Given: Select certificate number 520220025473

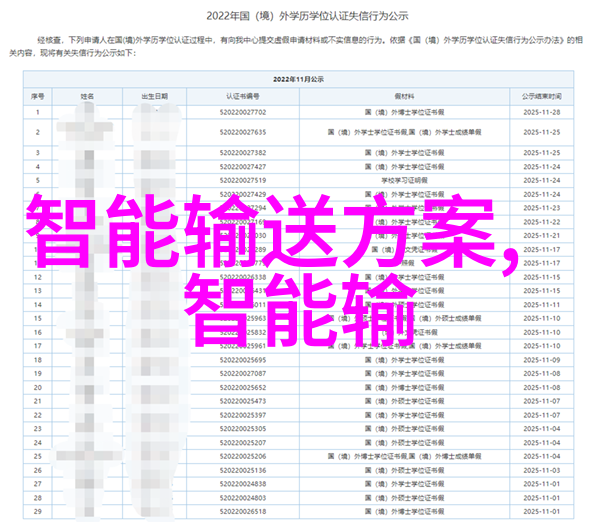Looking at the screenshot, I should [243, 401].
